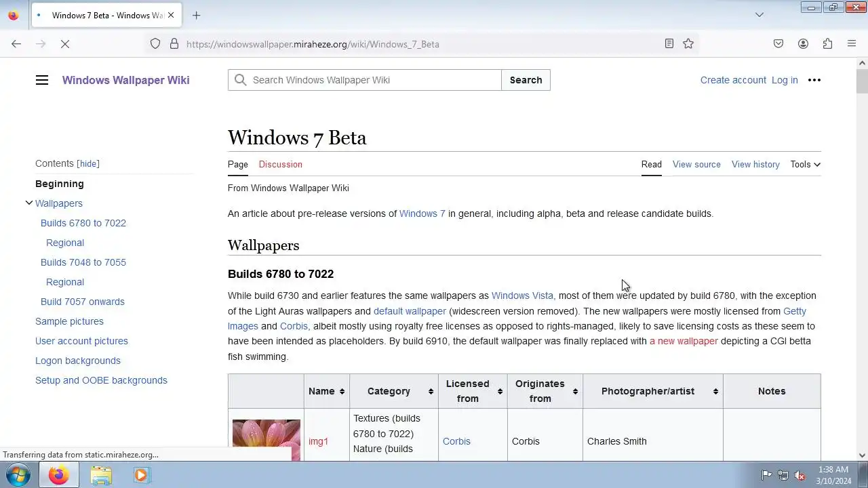
Task: Click the taskbar clock showing 1:38 AM
Action: (833, 475)
